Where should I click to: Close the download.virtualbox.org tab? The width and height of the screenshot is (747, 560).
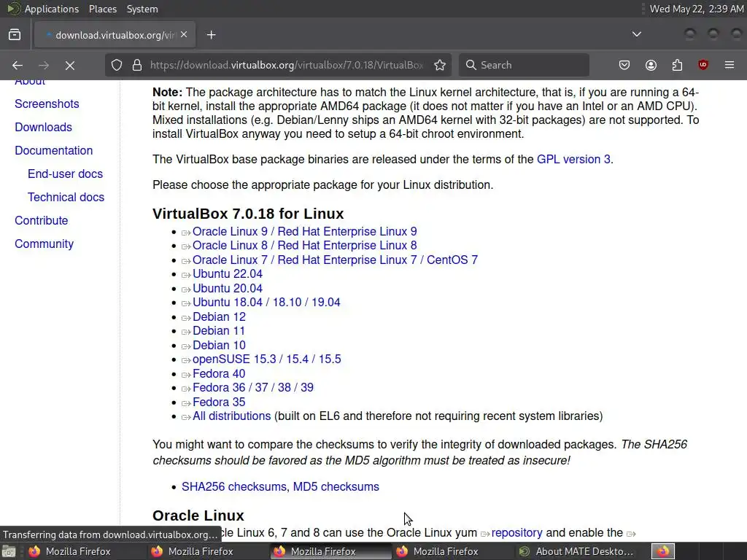pyautogui.click(x=184, y=35)
